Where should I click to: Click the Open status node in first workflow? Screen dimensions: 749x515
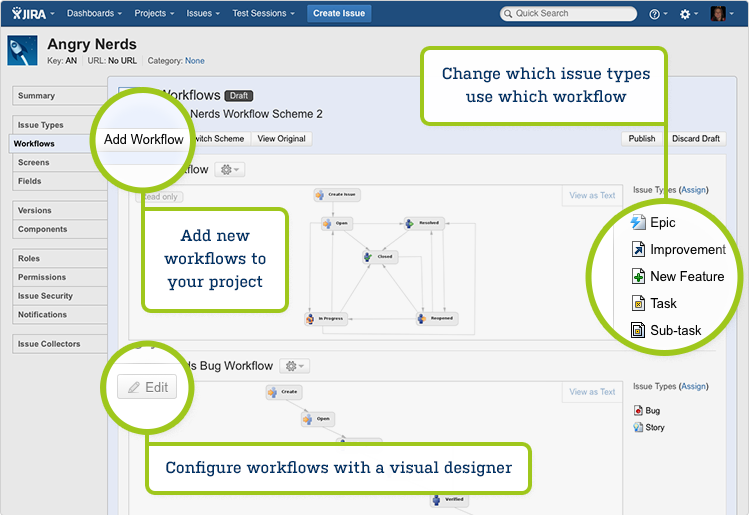point(336,223)
